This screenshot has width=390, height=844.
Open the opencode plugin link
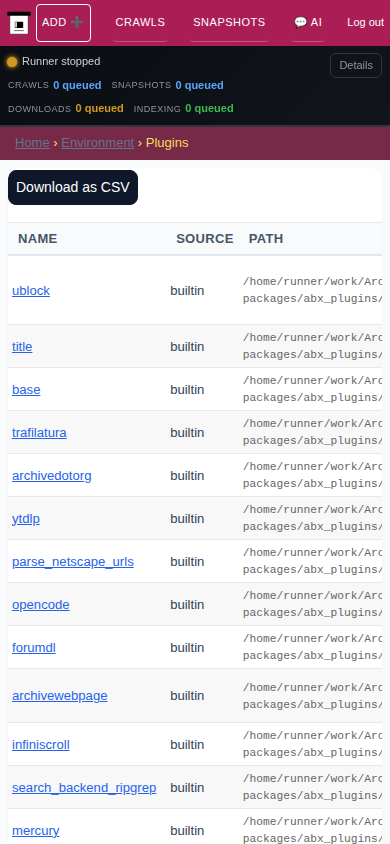point(41,605)
